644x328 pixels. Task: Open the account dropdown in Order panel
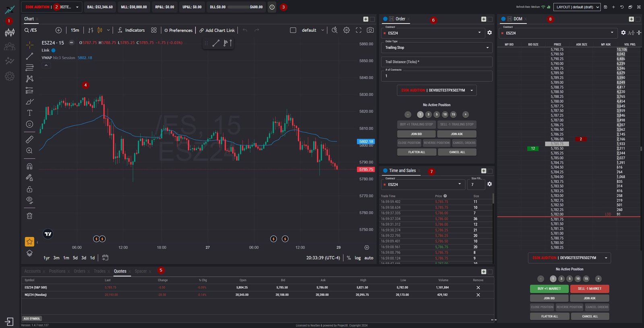point(437,90)
